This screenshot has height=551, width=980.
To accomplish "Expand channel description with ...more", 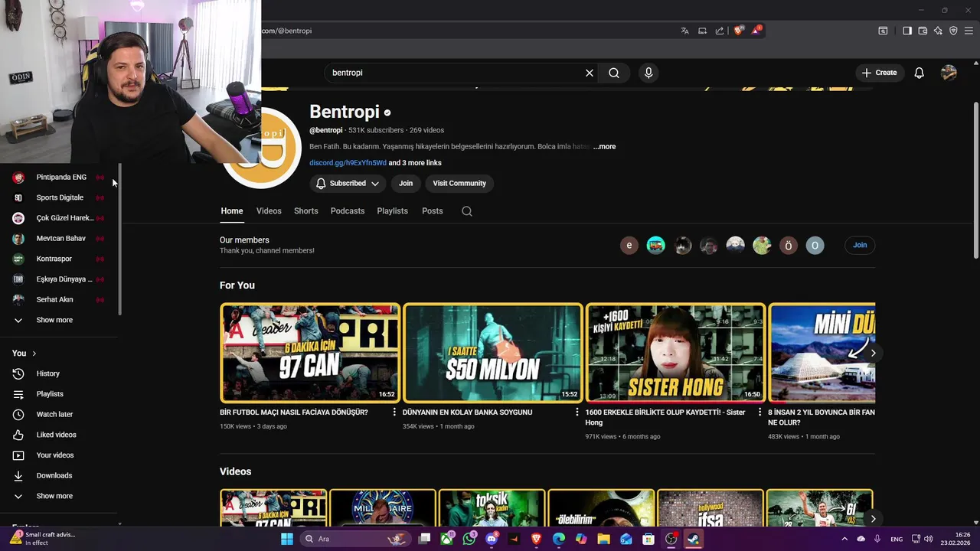I will pyautogui.click(x=604, y=146).
